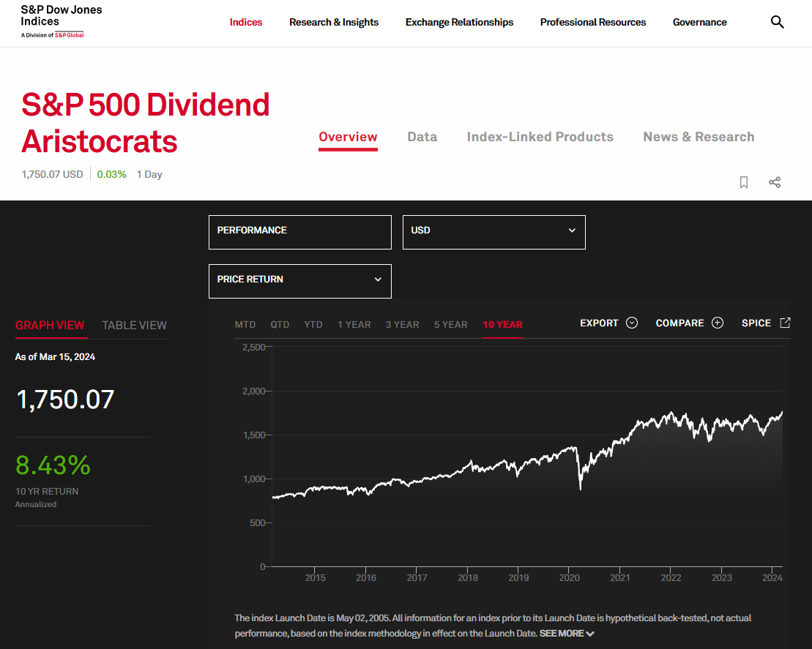Select the 1 YEAR time range

(x=354, y=323)
